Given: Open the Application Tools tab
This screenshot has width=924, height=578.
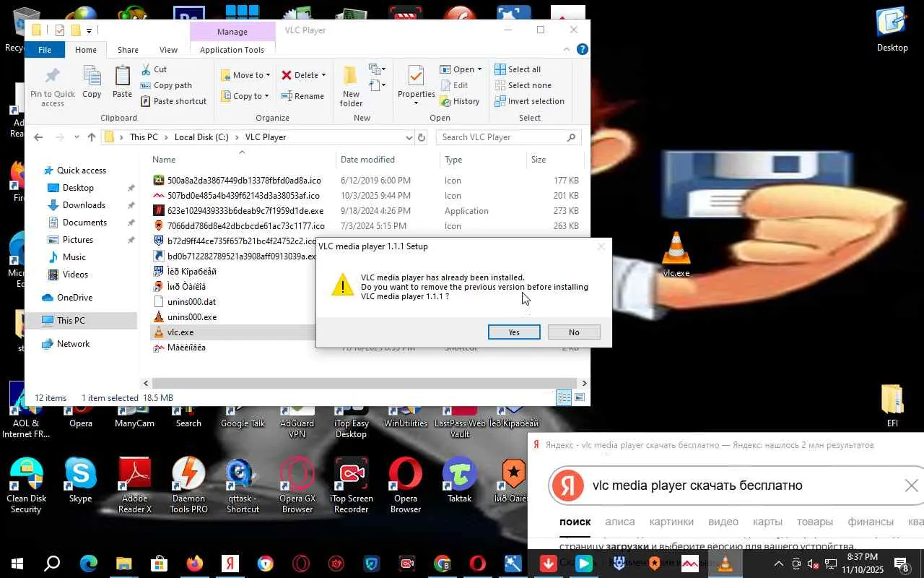Looking at the screenshot, I should tap(232, 50).
